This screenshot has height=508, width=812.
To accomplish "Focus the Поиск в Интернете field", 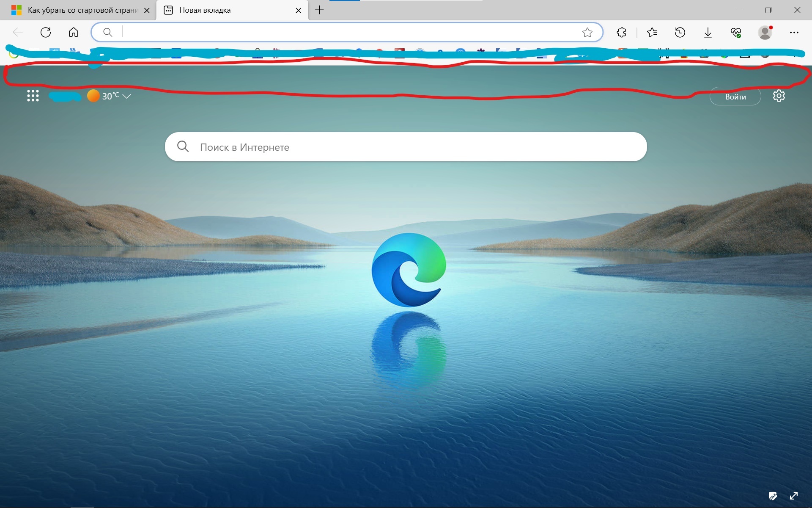I will (x=406, y=146).
